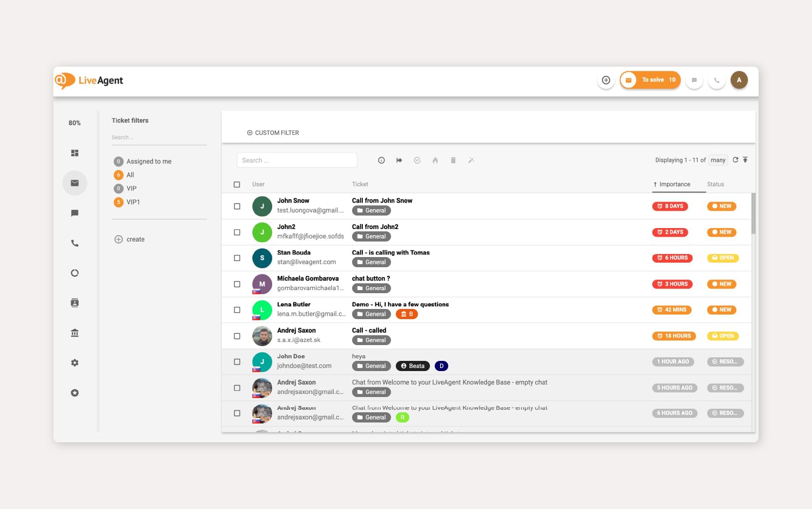The image size is (812, 509).
Task: Open the phone icon in header
Action: [x=716, y=80]
